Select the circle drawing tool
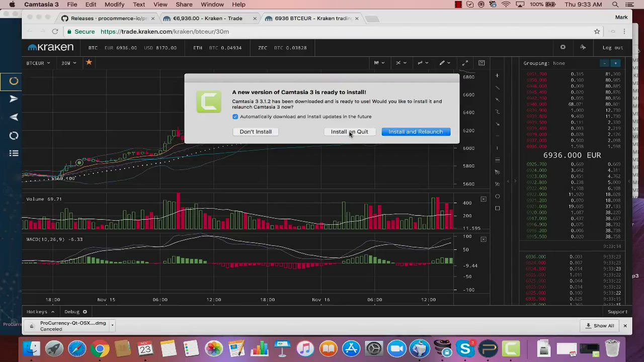 pos(497,196)
